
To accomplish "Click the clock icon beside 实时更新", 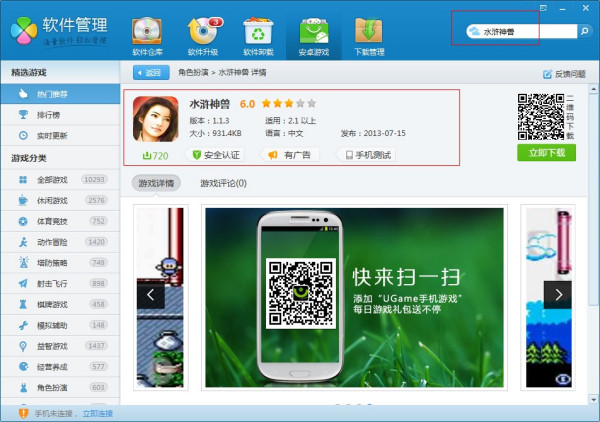I will [x=23, y=135].
